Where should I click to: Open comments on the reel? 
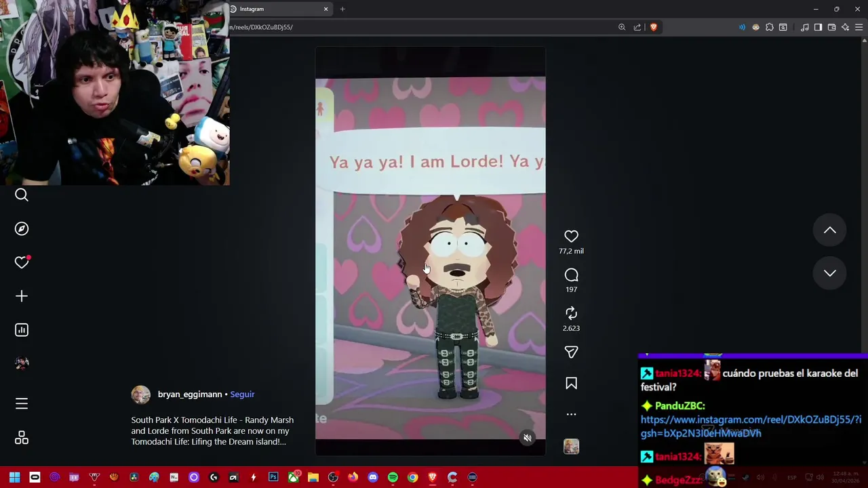pos(571,275)
